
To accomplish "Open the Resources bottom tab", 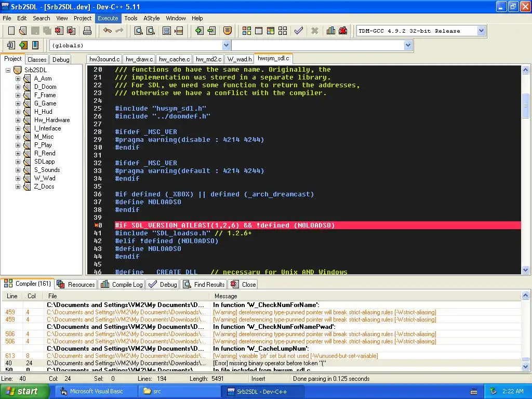I will [x=76, y=284].
